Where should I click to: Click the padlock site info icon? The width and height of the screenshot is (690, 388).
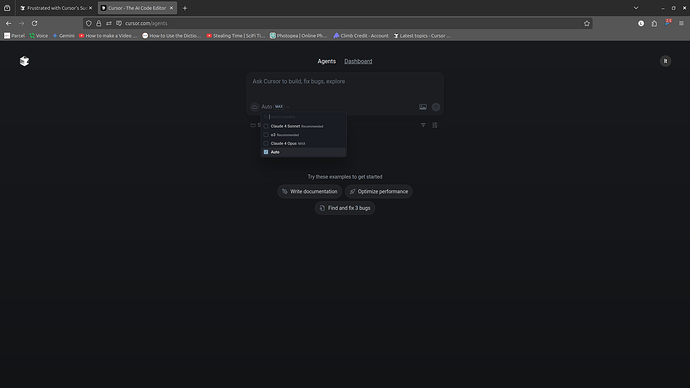(x=99, y=23)
